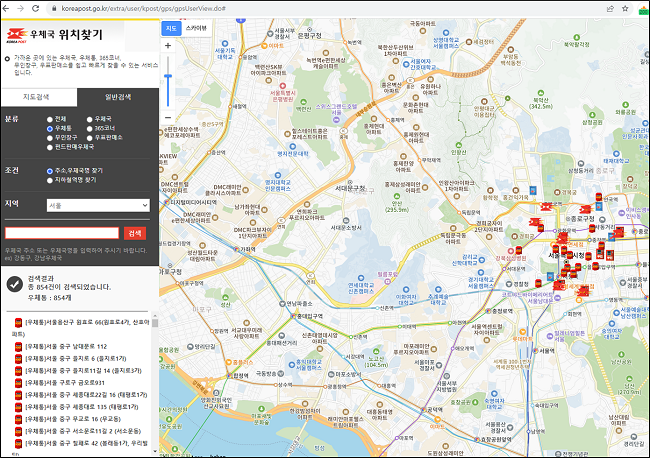
Task: Choose 주소,우체국명 찾기 condition
Action: (50, 171)
